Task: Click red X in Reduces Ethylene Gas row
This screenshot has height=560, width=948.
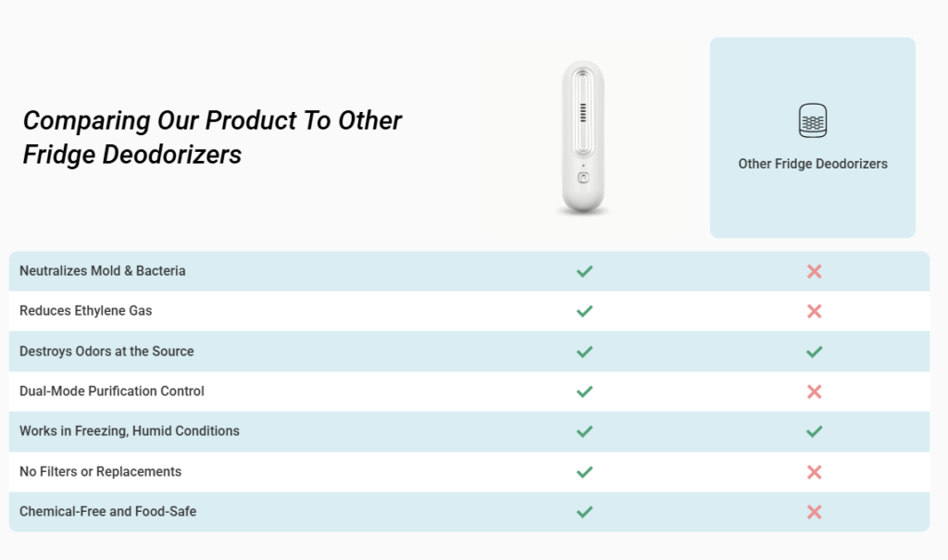Action: coord(815,311)
